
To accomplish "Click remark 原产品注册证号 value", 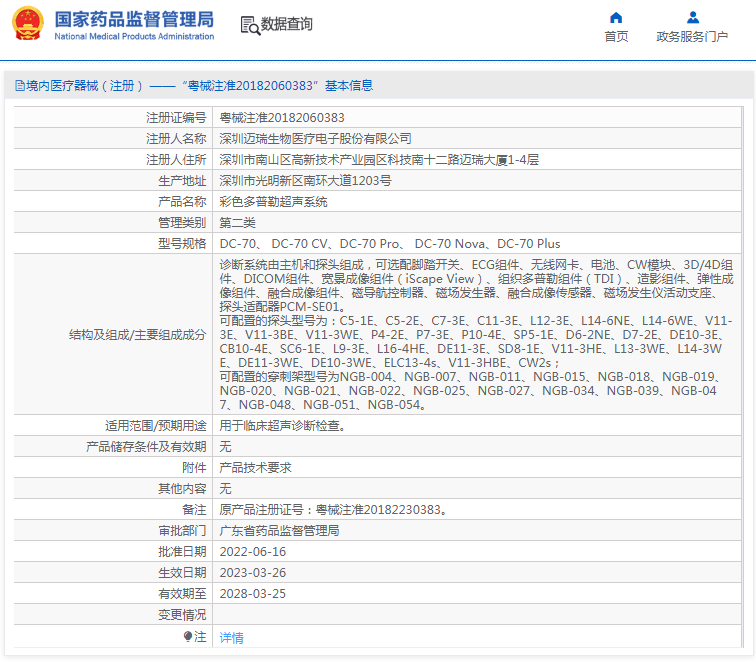I will (334, 510).
